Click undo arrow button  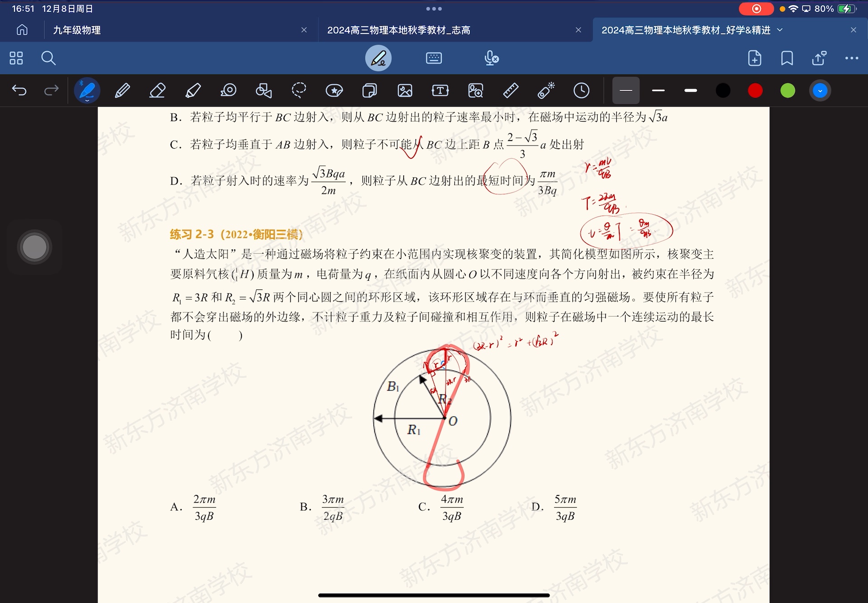pyautogui.click(x=20, y=91)
